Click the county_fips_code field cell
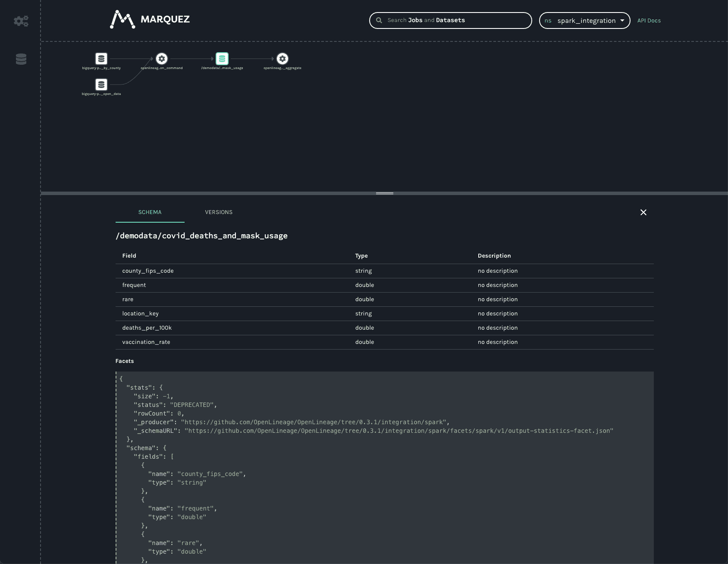 (x=148, y=271)
